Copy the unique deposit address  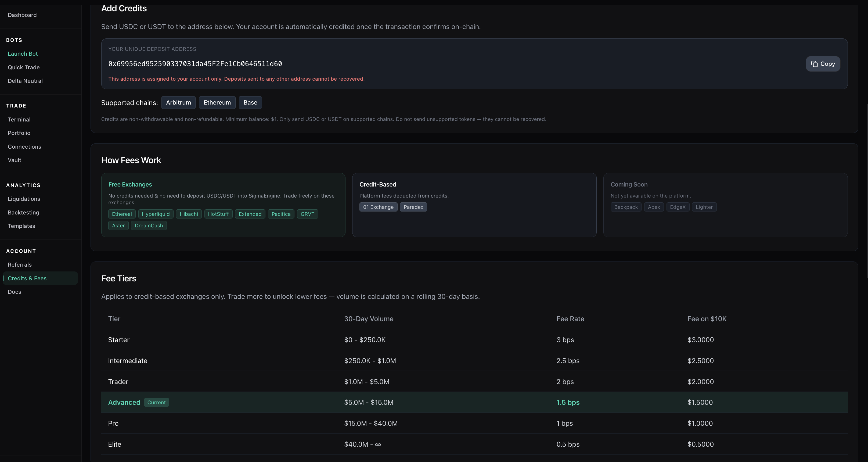(823, 64)
